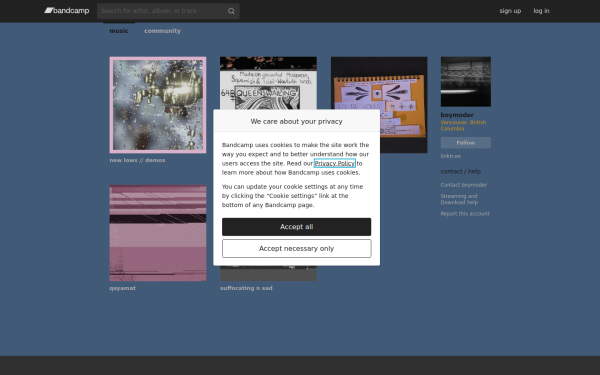600x375 pixels.
Task: Click the new lows // demos title
Action: 137,160
